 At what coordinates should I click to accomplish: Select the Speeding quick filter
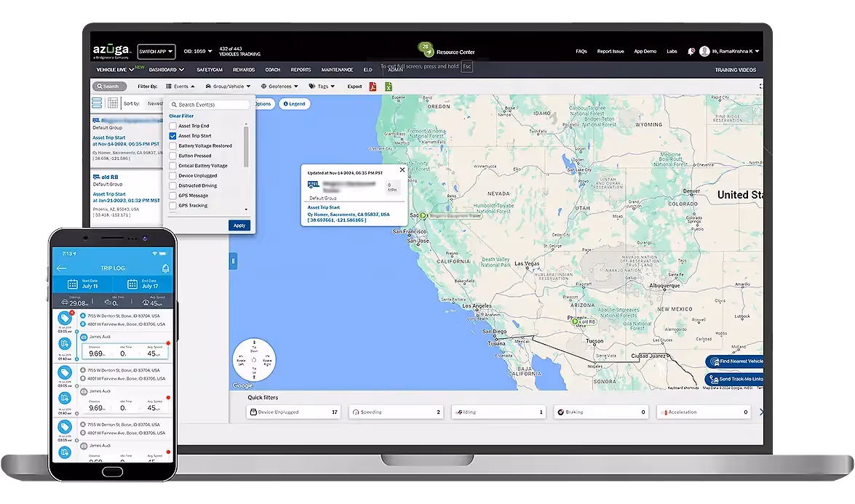click(396, 412)
